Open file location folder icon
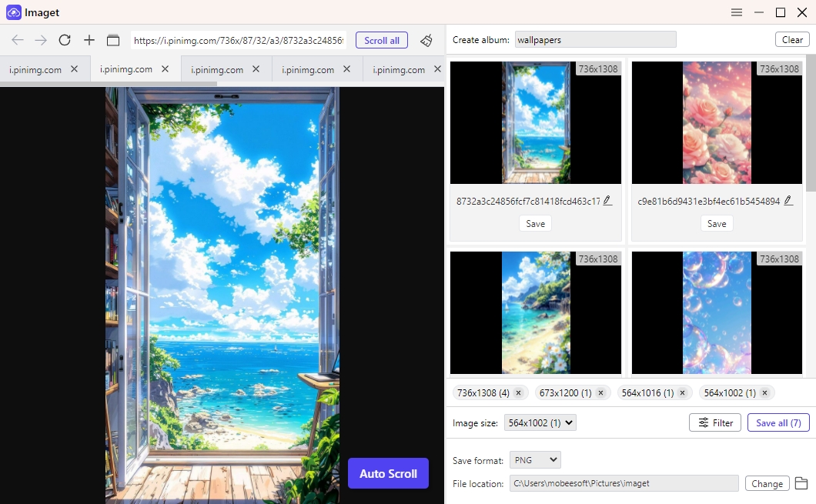The image size is (816, 504). tap(801, 483)
